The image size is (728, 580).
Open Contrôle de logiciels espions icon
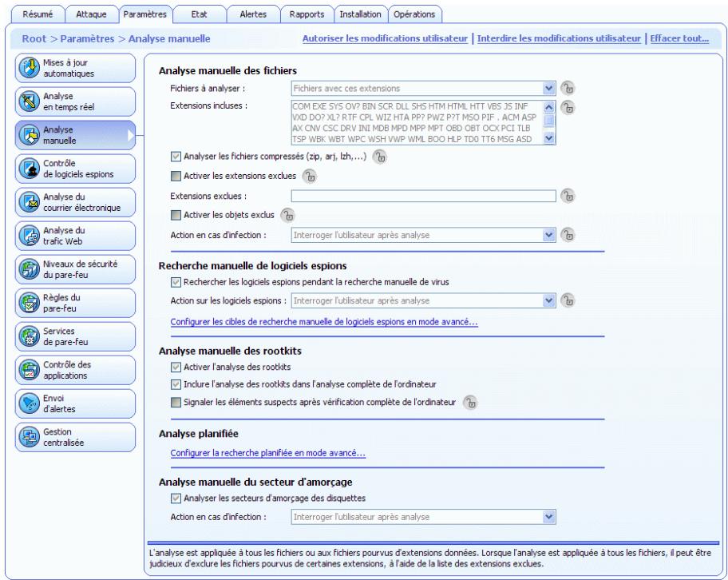(x=29, y=169)
